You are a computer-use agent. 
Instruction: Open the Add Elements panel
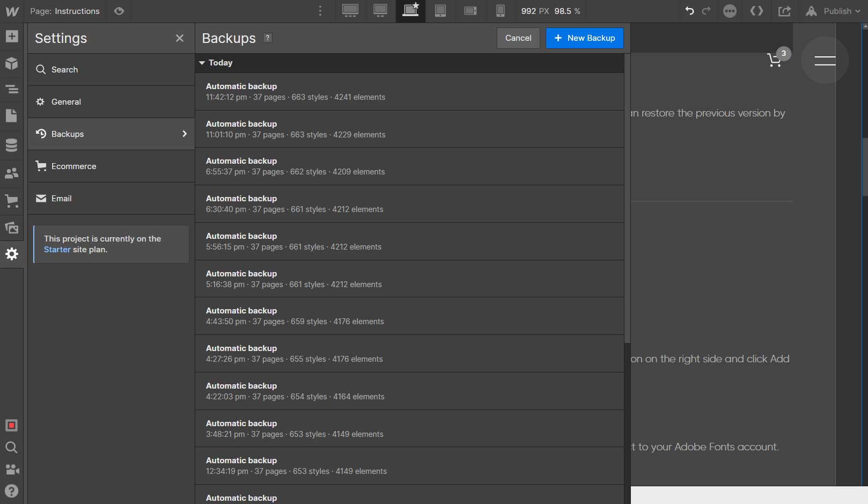[11, 36]
